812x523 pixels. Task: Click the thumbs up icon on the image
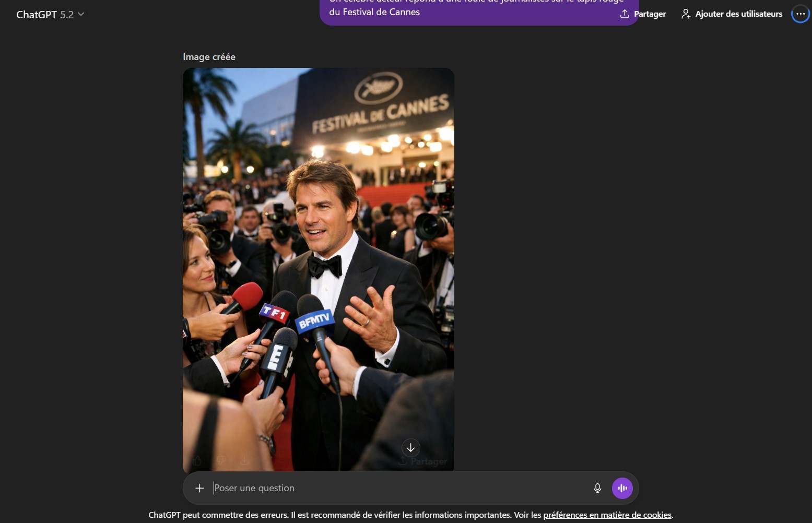(197, 460)
